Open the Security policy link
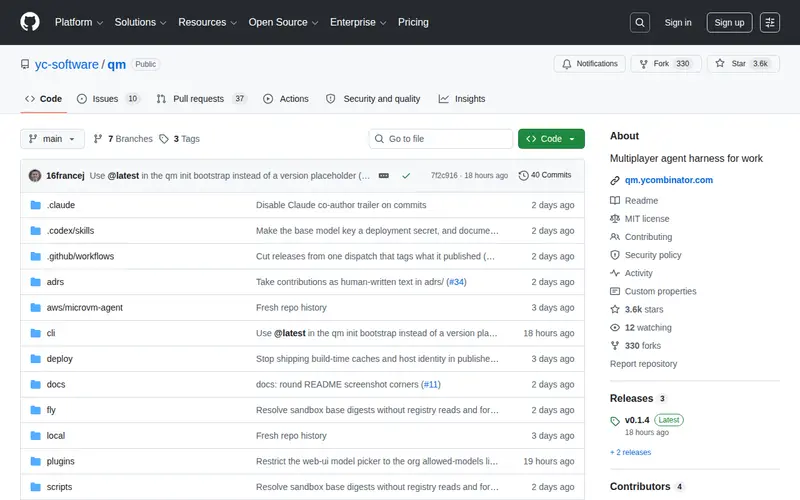This screenshot has width=800, height=500. coord(653,255)
